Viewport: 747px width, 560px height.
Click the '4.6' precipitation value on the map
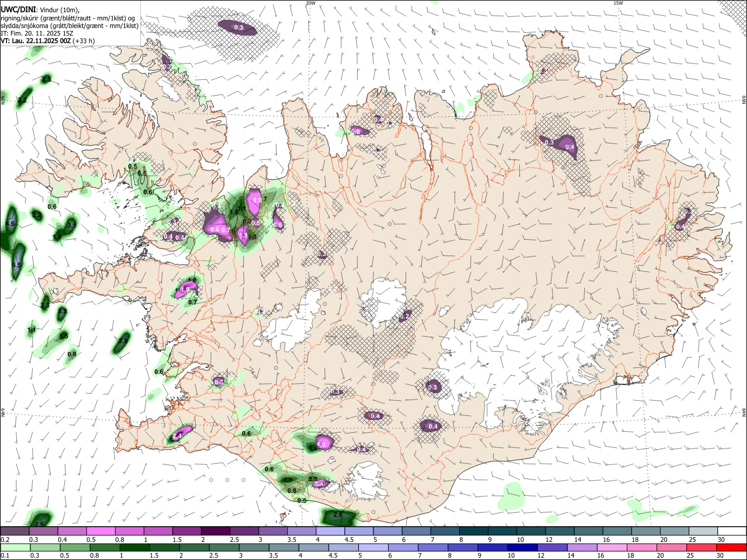tap(10, 223)
